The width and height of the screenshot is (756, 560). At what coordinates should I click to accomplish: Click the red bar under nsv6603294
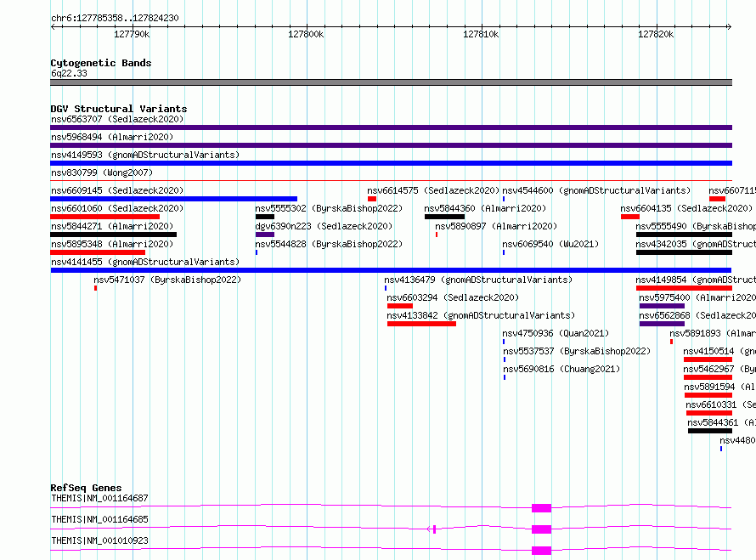400,306
